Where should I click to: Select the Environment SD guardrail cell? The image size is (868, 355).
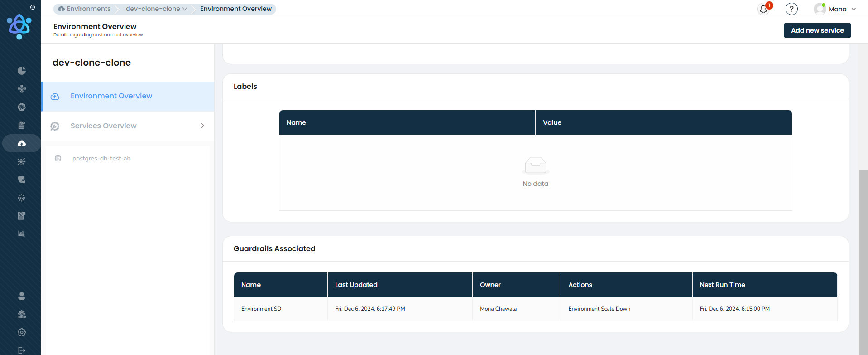coord(281,309)
